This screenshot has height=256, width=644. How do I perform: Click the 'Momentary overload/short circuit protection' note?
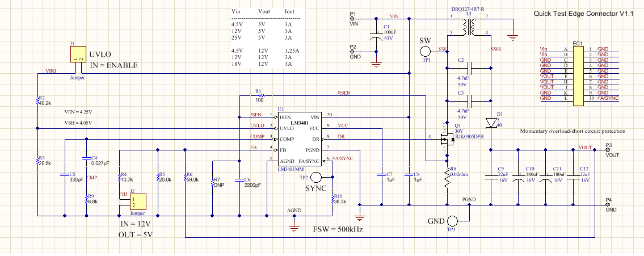pos(573,131)
